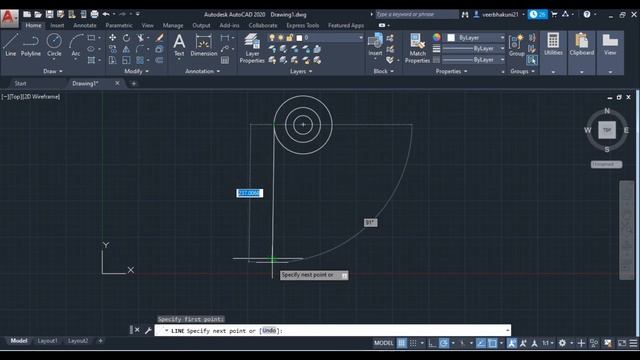
Task: Click the command line input field
Action: click(333, 331)
